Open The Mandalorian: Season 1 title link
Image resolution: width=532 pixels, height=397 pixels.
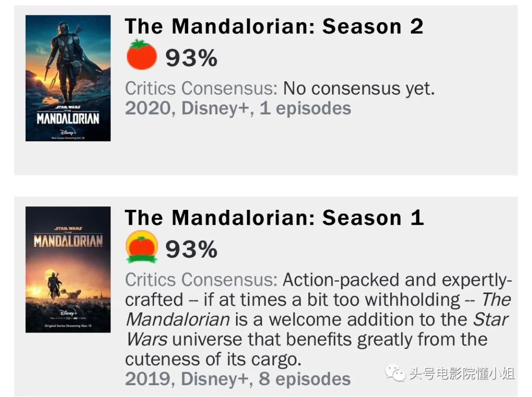[x=274, y=218]
